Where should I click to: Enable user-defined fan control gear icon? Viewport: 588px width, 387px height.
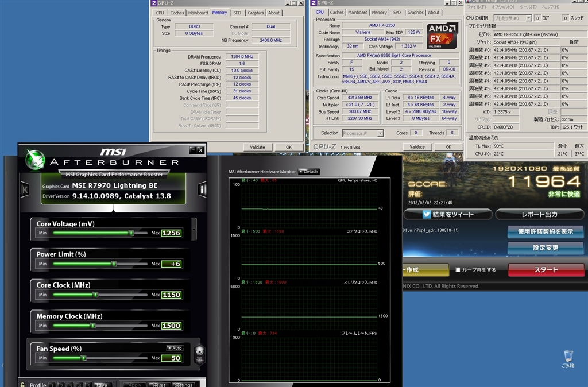point(199,354)
